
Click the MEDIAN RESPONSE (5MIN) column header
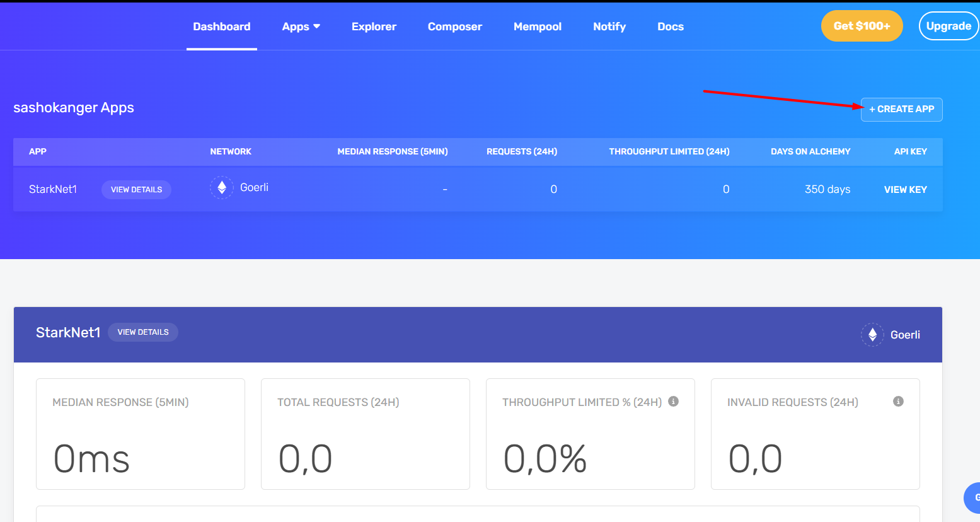(393, 151)
